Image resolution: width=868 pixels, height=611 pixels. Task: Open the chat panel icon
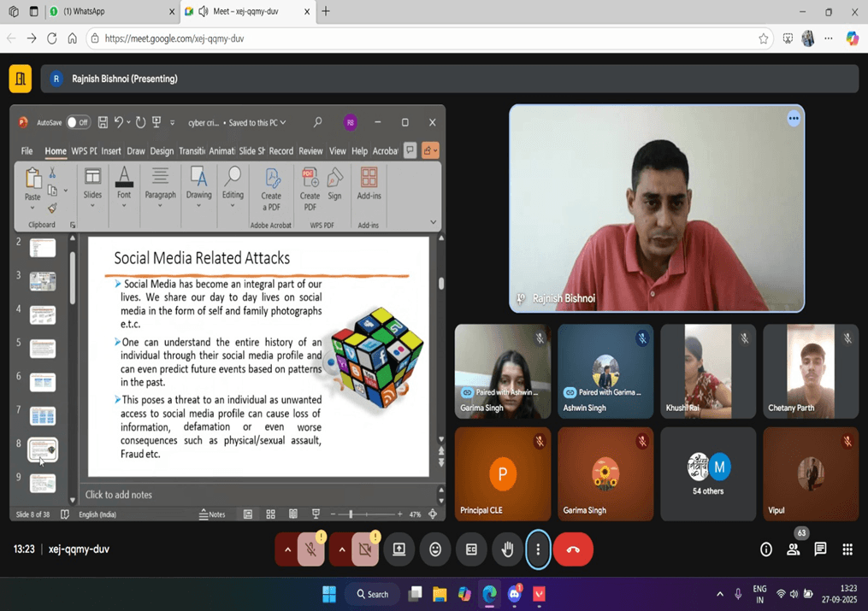click(x=820, y=549)
